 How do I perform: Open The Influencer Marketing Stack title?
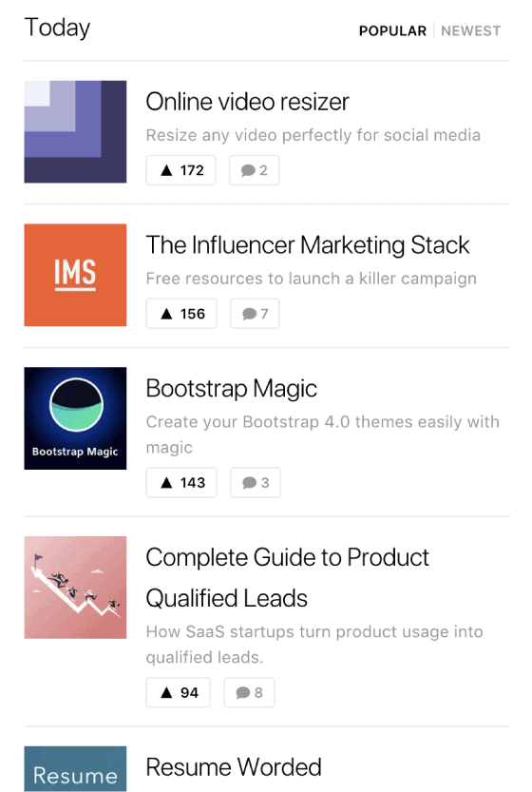[x=308, y=245]
